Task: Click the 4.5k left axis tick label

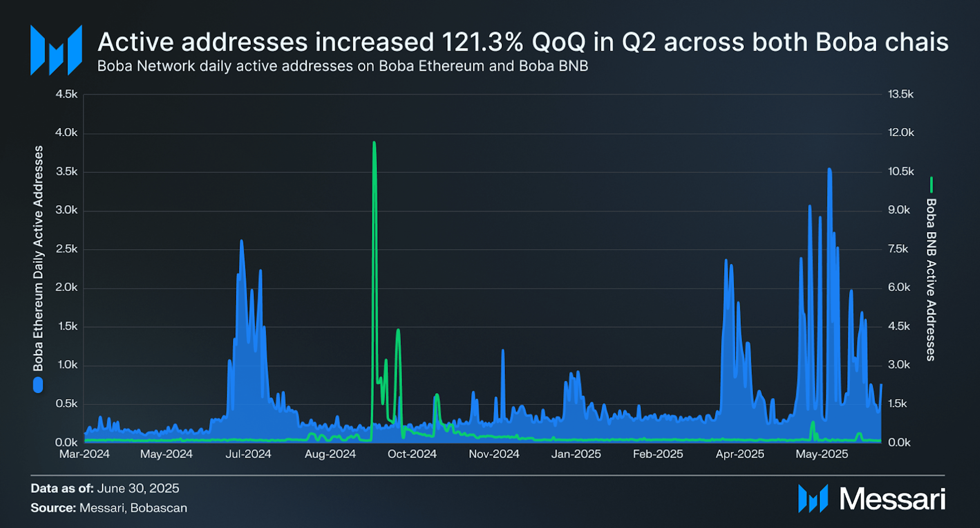Action: pos(66,94)
